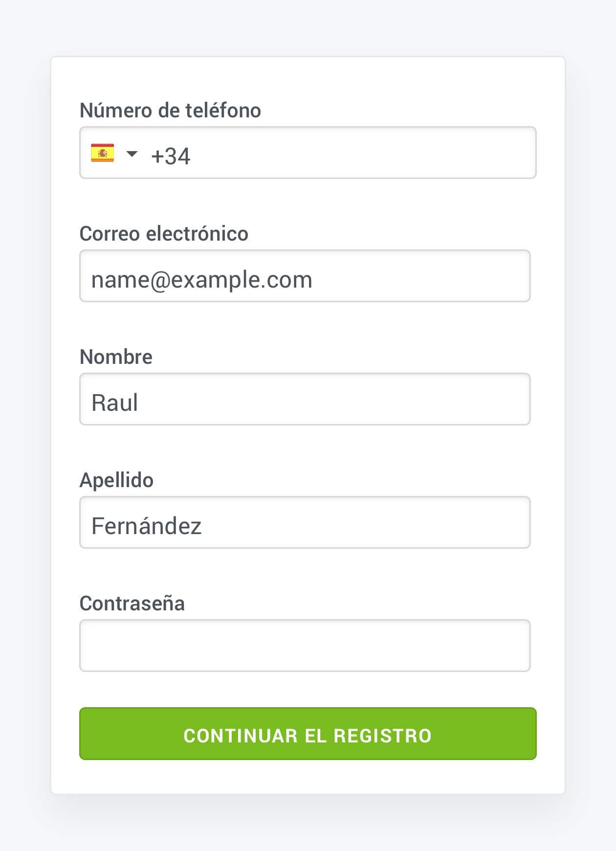Click the Correo electrónico input field

305,276
